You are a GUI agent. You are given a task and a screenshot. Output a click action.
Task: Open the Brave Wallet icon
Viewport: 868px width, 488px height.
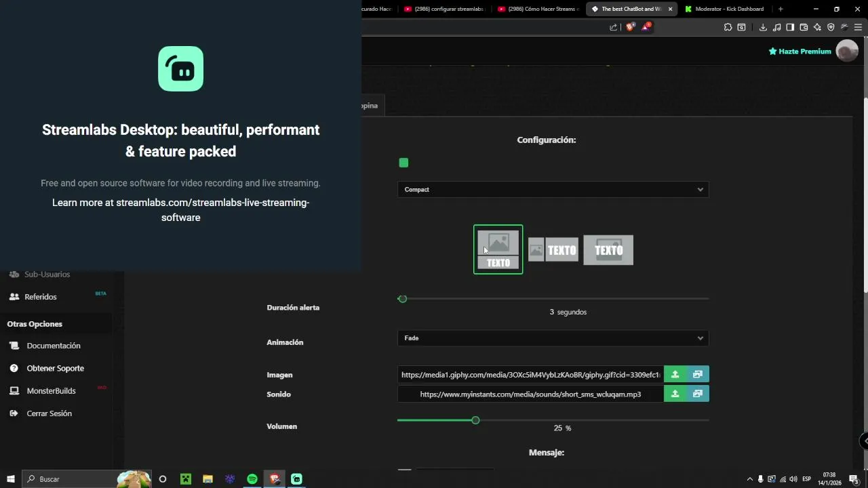pos(804,27)
